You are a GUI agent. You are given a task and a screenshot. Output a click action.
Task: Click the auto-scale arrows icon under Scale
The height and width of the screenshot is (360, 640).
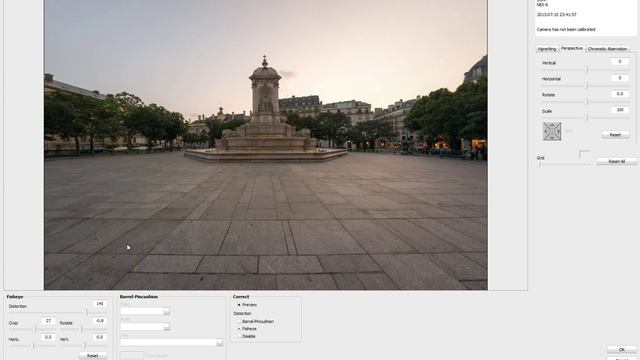(x=552, y=132)
